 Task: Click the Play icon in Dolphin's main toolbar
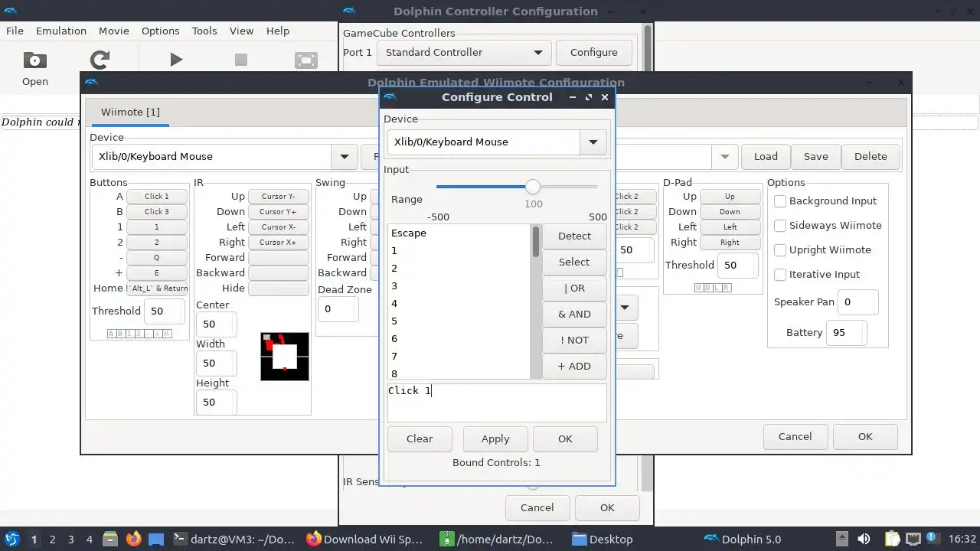tap(176, 60)
